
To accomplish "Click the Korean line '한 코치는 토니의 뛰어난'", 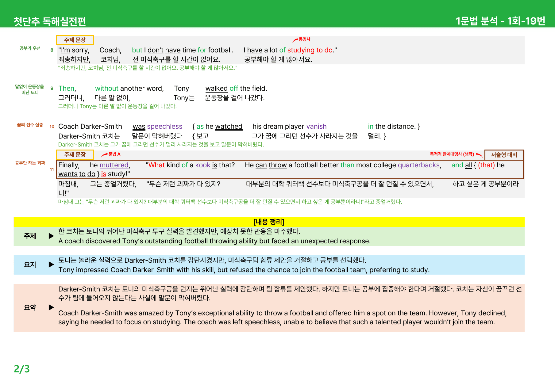I will pyautogui.click(x=179, y=231).
